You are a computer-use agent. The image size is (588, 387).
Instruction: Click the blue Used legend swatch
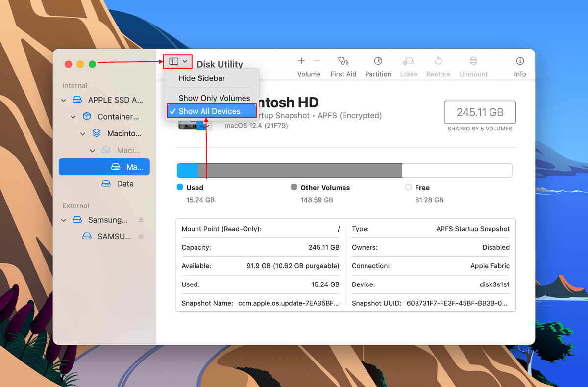(x=180, y=187)
